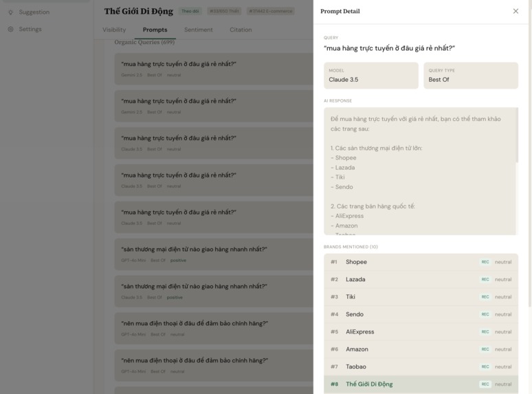Click the Model Claude 3.5 box
This screenshot has width=532, height=394.
371,76
